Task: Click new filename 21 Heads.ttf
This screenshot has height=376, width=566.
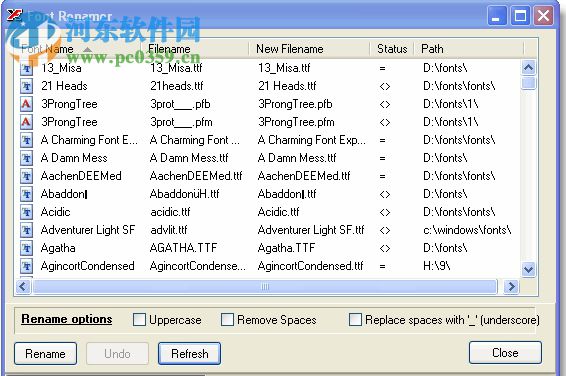Action: pyautogui.click(x=287, y=86)
